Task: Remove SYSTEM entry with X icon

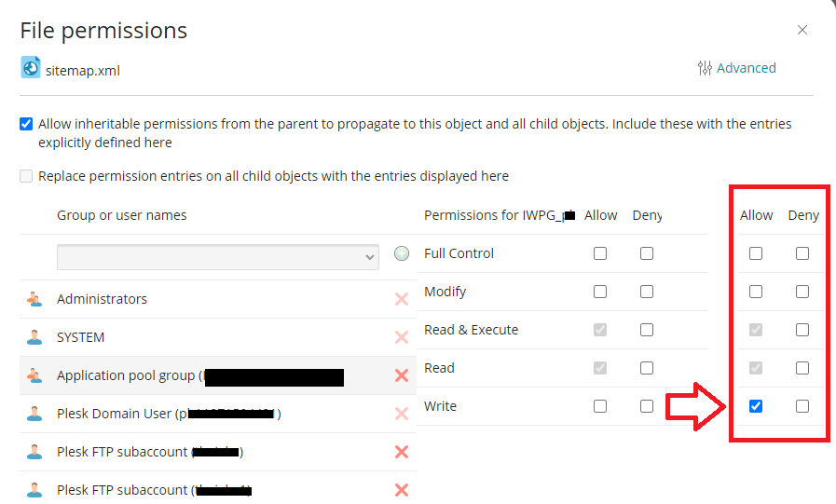Action: pos(402,337)
